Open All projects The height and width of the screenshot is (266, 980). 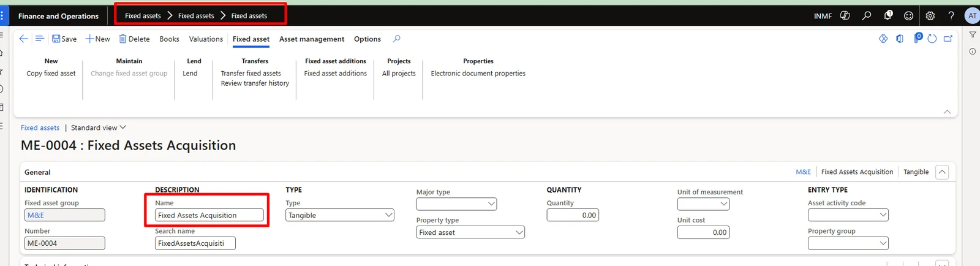(x=399, y=74)
